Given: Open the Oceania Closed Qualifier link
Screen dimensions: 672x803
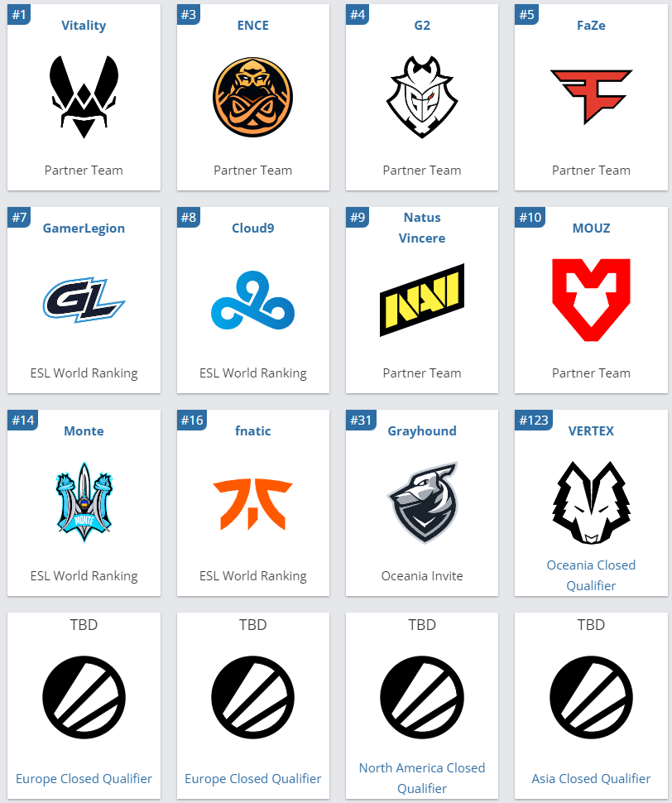Looking at the screenshot, I should click(591, 575).
